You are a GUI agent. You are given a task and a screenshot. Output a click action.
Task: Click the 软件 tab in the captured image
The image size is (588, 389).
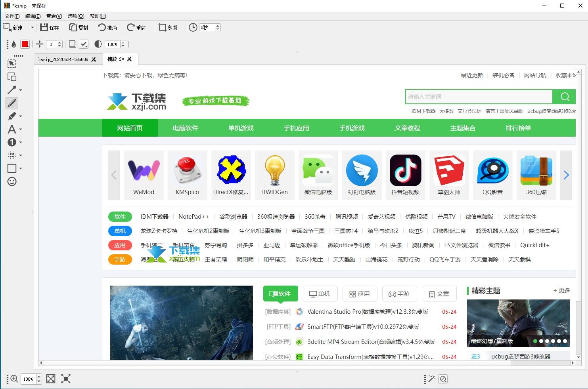pos(280,294)
